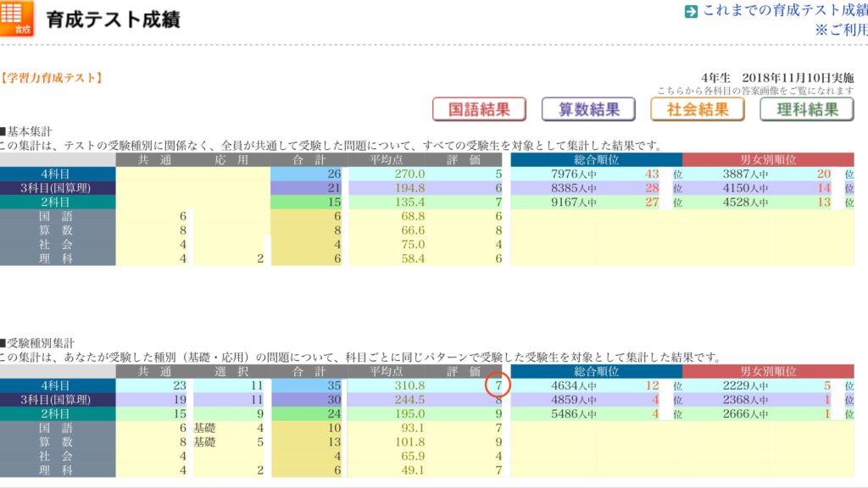
Task: Follow the これまでの育成テスト成績 link
Action: tap(785, 10)
